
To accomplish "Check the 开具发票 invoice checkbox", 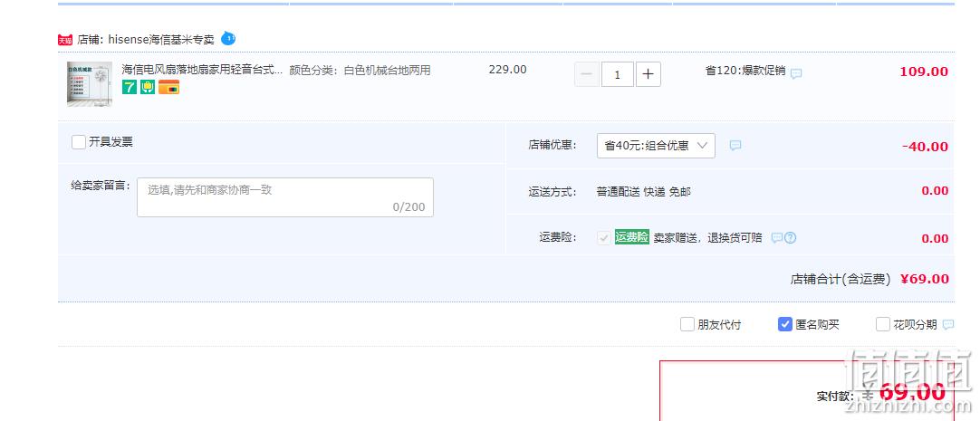I will [79, 142].
